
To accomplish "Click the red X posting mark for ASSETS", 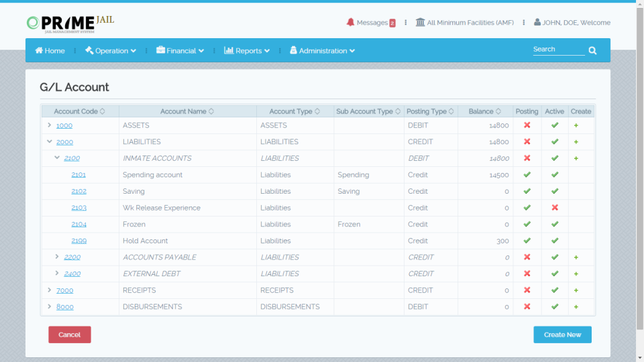I will pos(527,125).
